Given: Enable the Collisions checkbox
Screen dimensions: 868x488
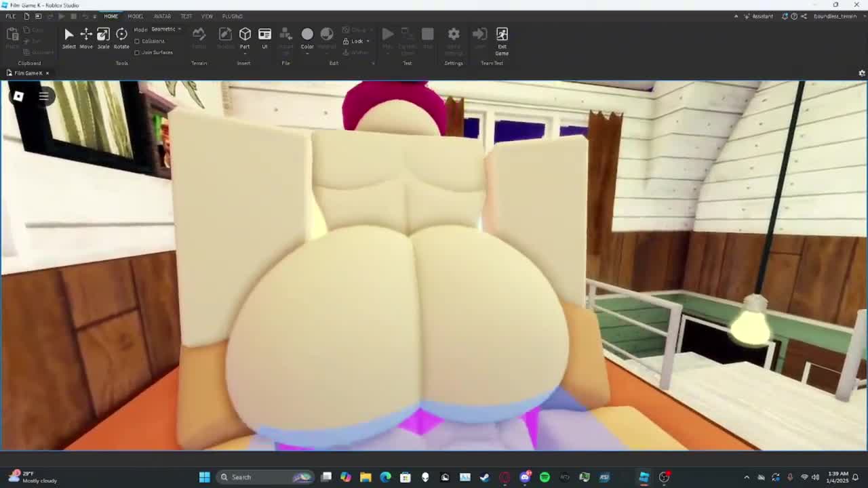Looking at the screenshot, I should click(138, 41).
